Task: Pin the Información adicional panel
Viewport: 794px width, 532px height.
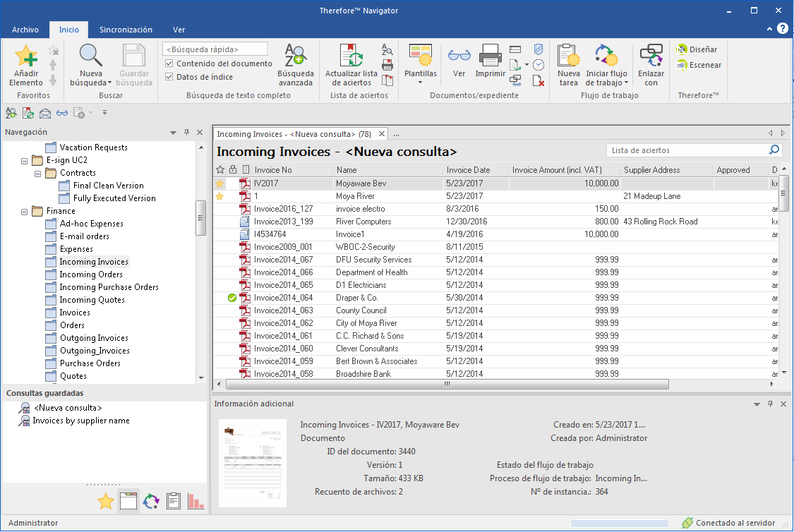Action: pos(770,404)
